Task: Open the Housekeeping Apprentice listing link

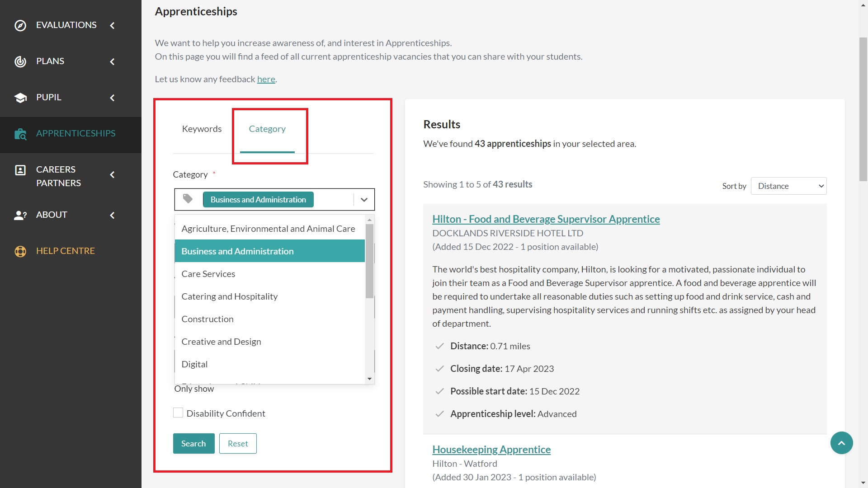Action: click(491, 449)
